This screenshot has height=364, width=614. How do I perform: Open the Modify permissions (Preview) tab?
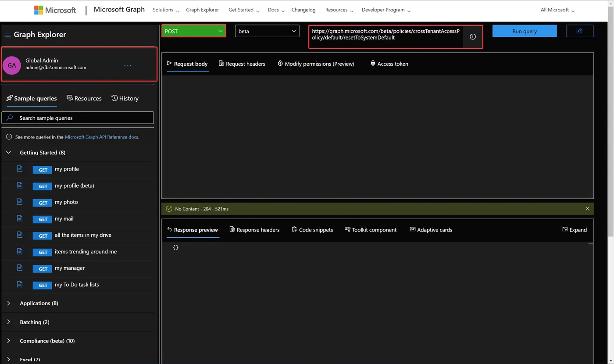click(316, 64)
